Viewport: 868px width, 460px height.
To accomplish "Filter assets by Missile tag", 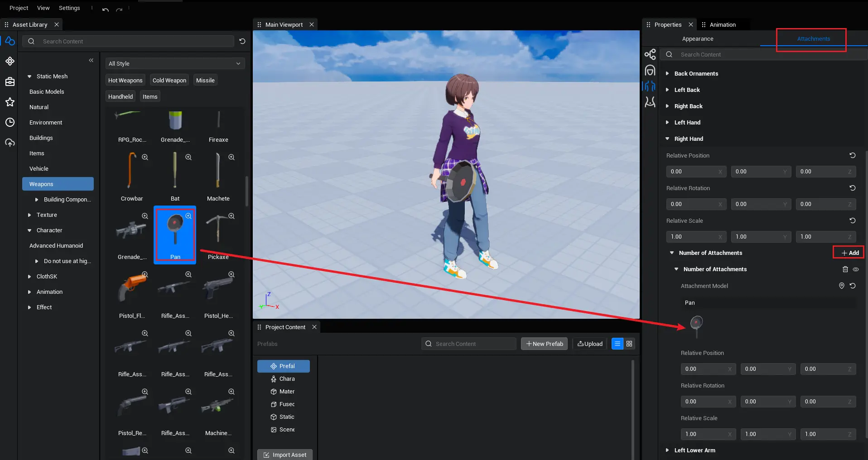I will pos(205,80).
